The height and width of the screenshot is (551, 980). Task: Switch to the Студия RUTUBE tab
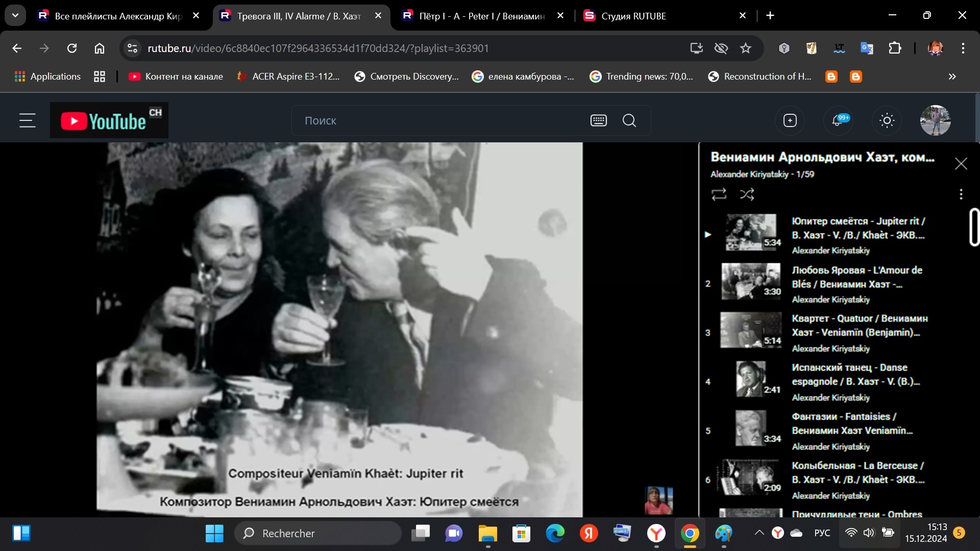[633, 16]
